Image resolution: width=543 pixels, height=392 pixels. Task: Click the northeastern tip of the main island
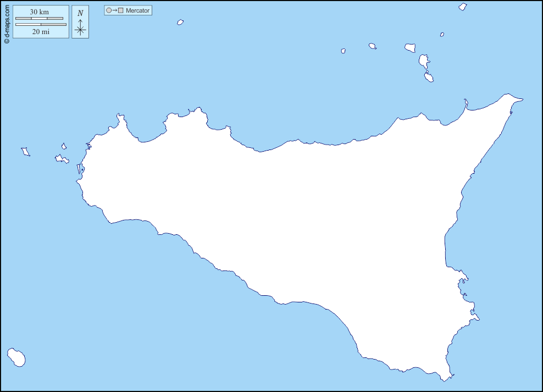click(520, 100)
